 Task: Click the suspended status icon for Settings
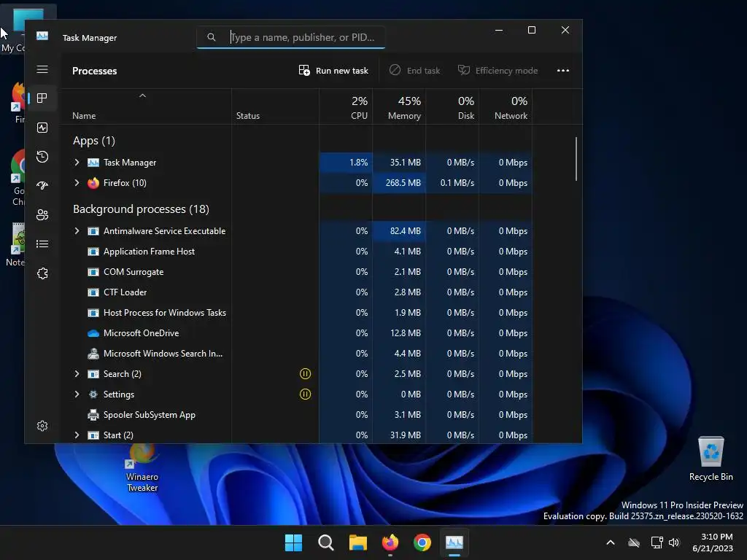pos(306,394)
